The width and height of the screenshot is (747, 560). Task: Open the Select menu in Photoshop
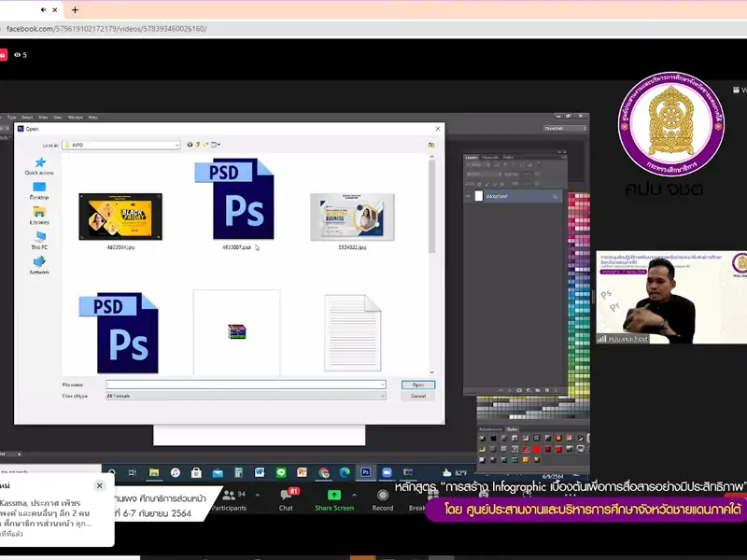pyautogui.click(x=27, y=118)
